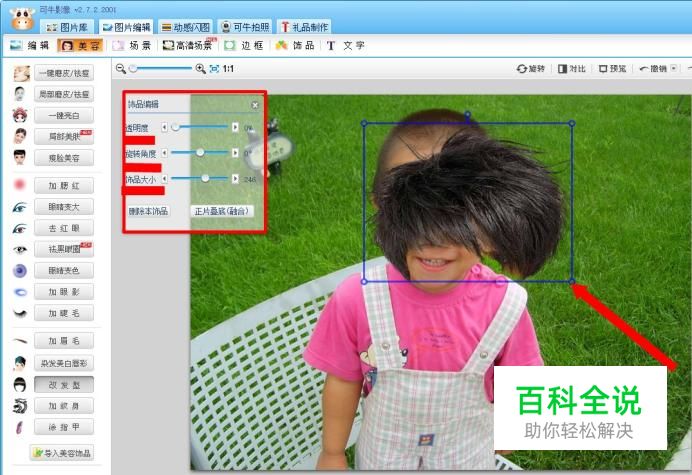This screenshot has height=475, width=692.
Task: Click the nail polish icon beside 涂指甲
Action: (x=20, y=427)
